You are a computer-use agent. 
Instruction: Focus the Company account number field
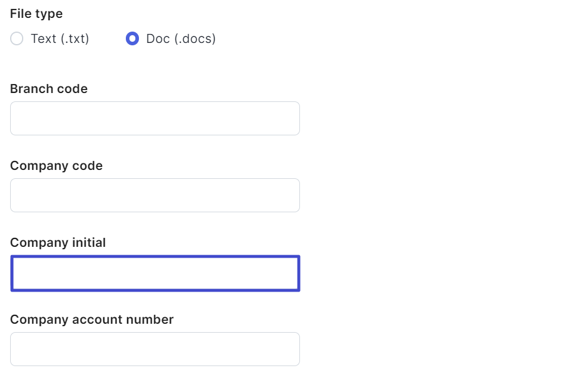click(155, 349)
